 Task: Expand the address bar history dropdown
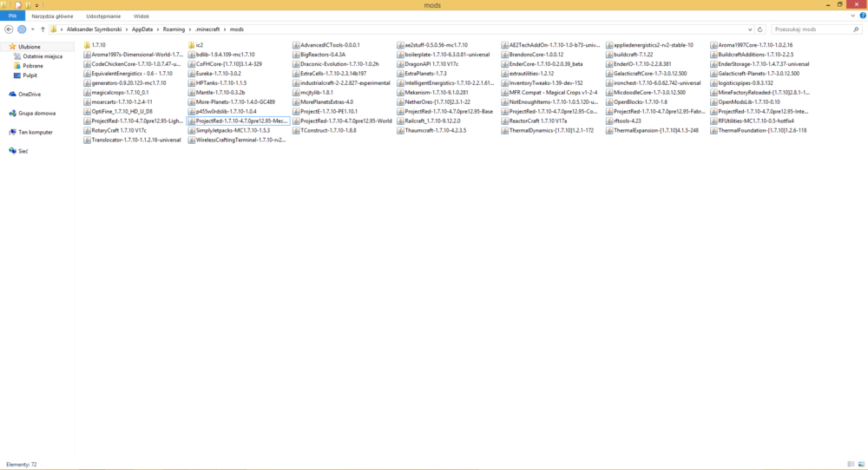(750, 29)
